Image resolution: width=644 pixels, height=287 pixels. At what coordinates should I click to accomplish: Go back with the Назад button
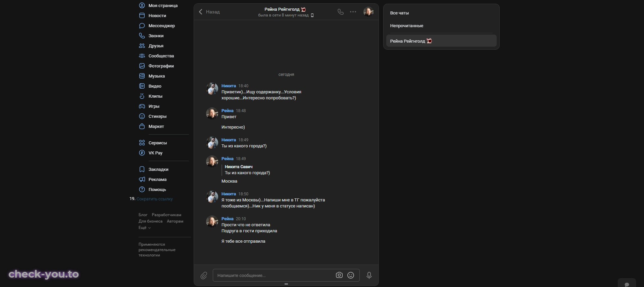tap(209, 12)
